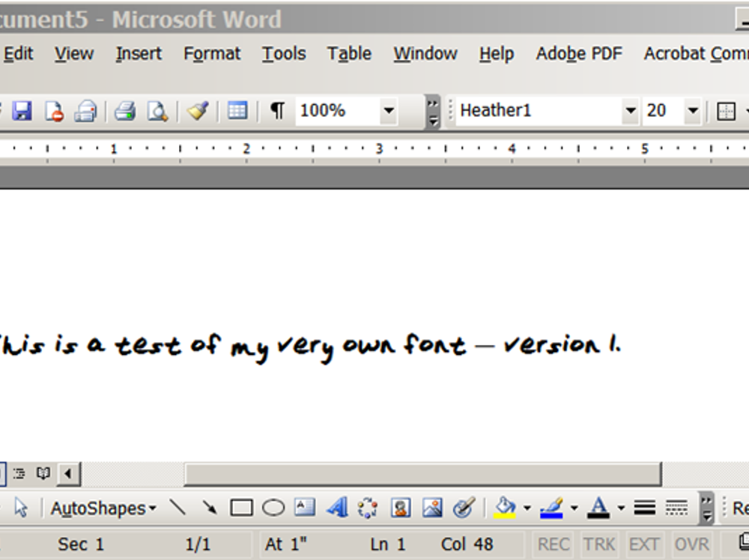The height and width of the screenshot is (560, 749).
Task: Apply the yellow Fill Color bucket
Action: pos(506,508)
